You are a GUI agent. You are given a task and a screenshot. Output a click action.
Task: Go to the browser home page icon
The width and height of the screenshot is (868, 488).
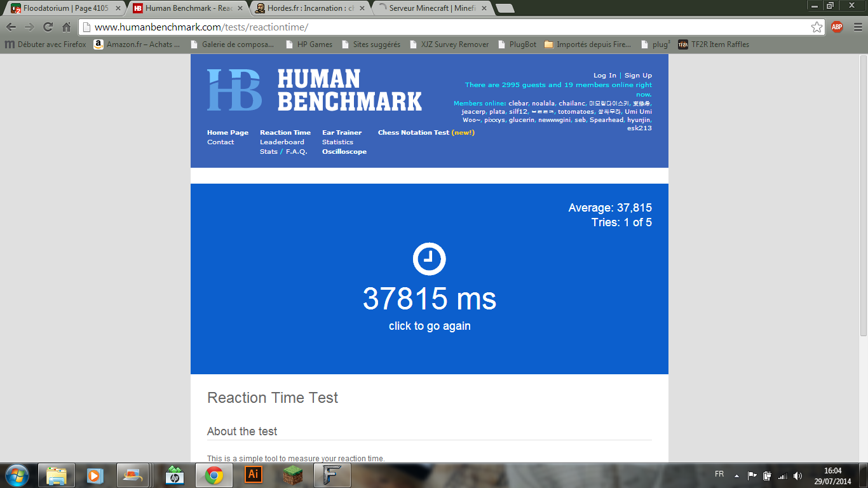[66, 27]
